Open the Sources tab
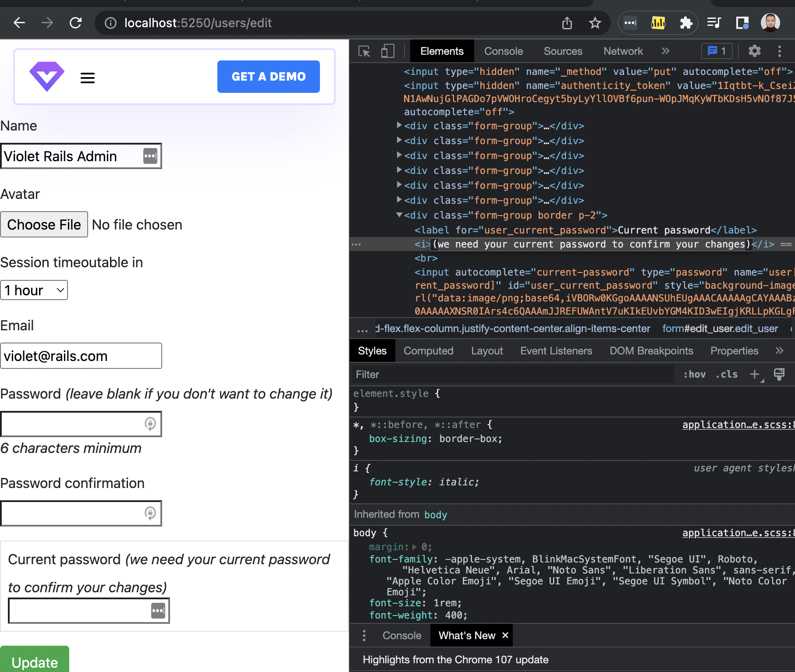The height and width of the screenshot is (672, 795). click(563, 51)
